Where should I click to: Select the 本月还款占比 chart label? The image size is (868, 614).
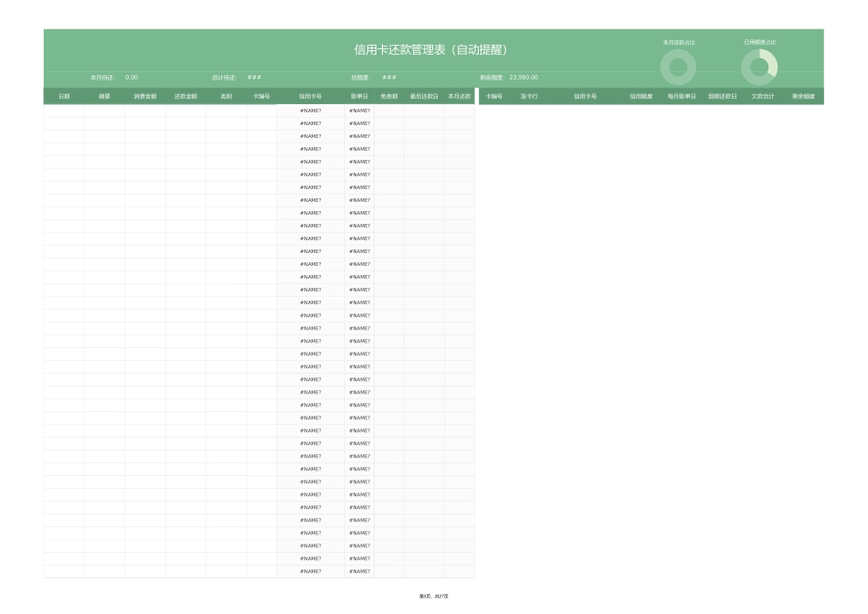point(679,43)
